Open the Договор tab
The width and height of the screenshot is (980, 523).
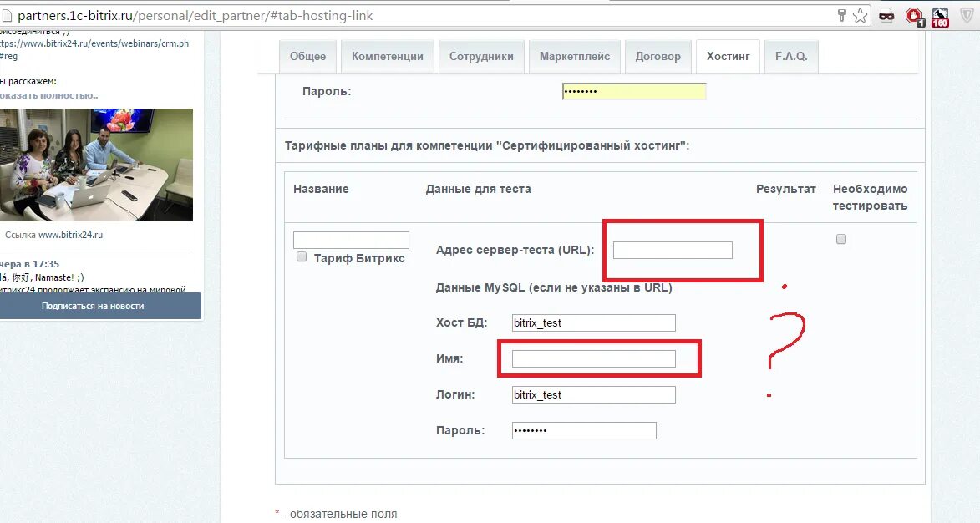pyautogui.click(x=658, y=56)
